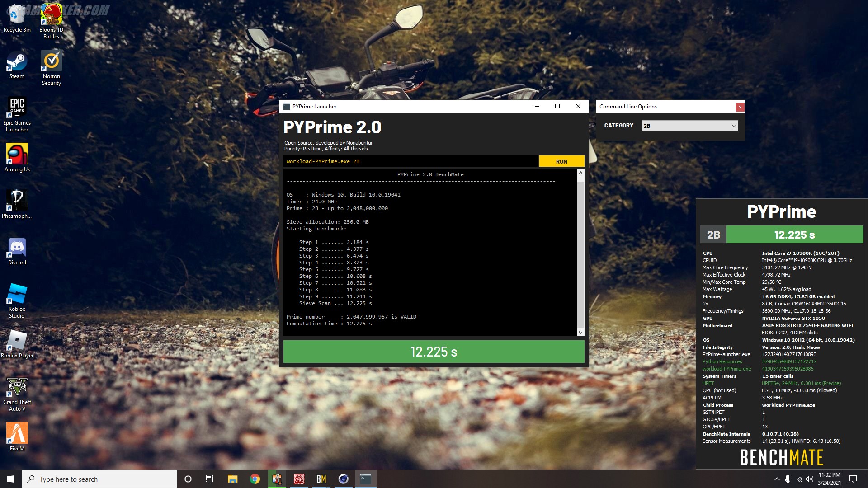Click the ASUS ROG STRIX Z590-E motherboard value

[x=808, y=325]
